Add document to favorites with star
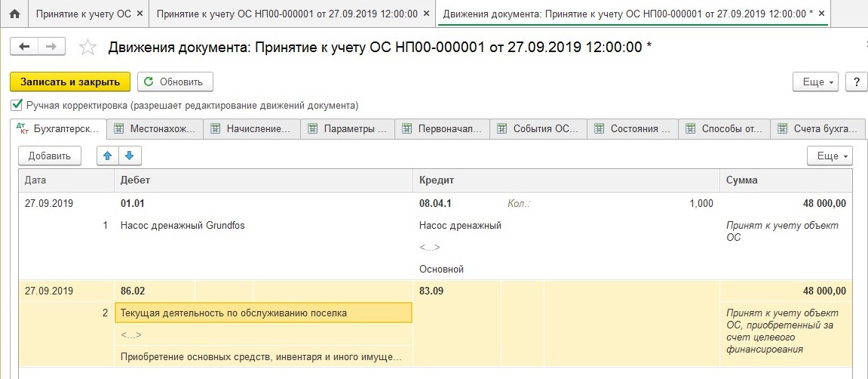This screenshot has height=379, width=868. point(87,48)
